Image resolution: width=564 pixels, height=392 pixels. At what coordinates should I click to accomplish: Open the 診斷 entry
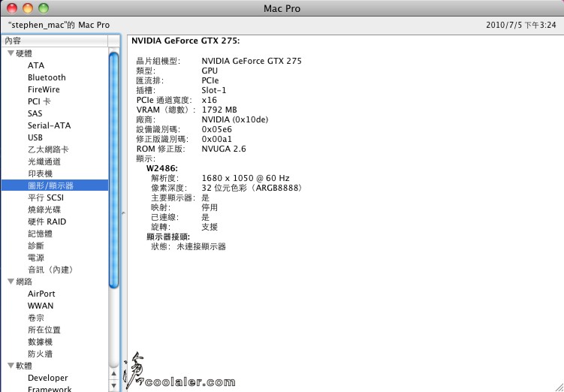(x=36, y=246)
